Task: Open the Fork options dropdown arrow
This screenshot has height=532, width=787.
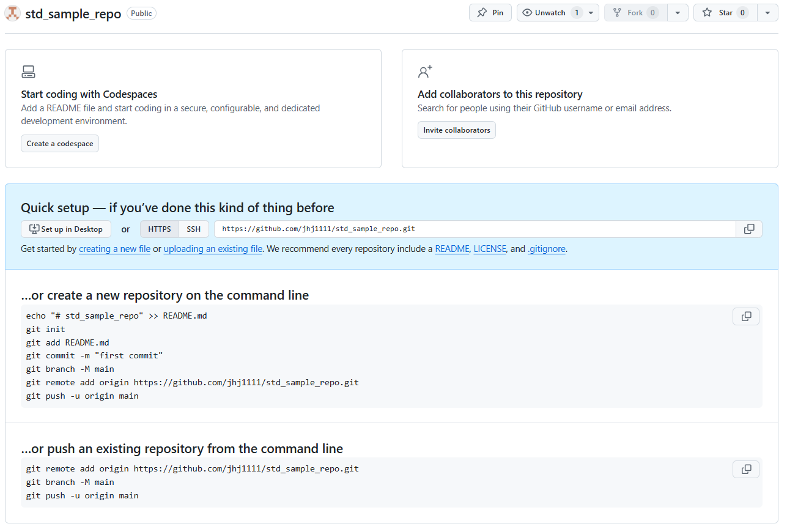Action: [x=678, y=13]
